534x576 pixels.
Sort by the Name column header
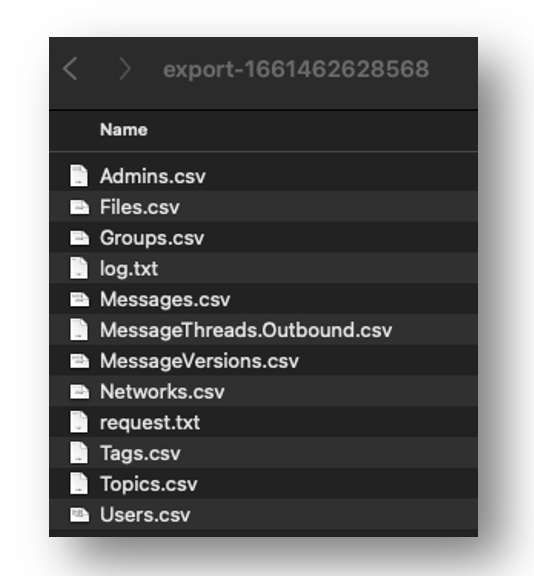124,130
